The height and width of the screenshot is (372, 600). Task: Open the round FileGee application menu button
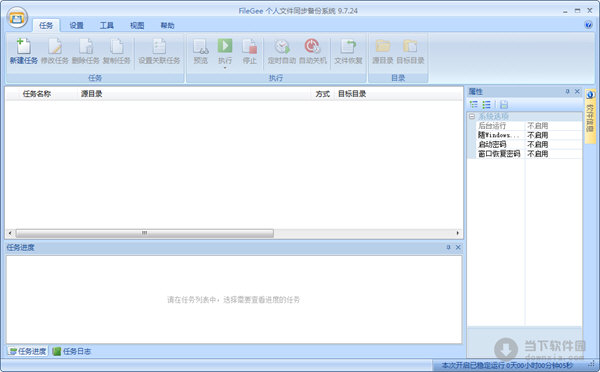coord(17,18)
